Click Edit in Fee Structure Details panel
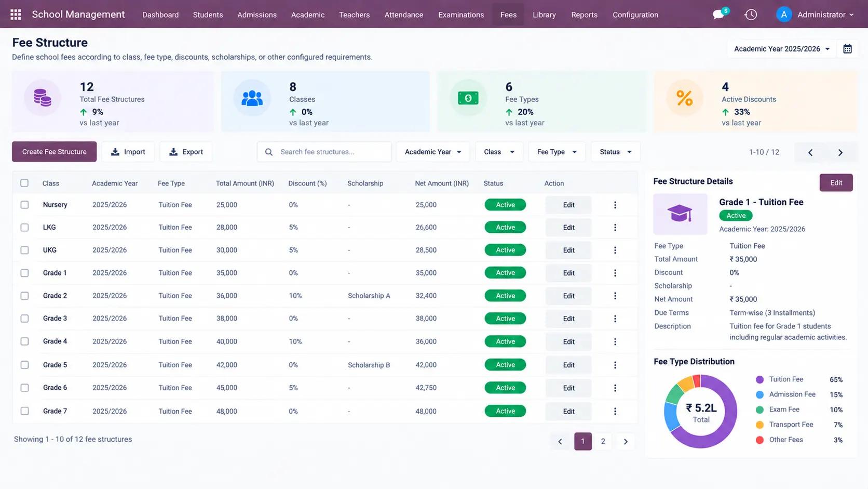868x489 pixels. [x=836, y=182]
